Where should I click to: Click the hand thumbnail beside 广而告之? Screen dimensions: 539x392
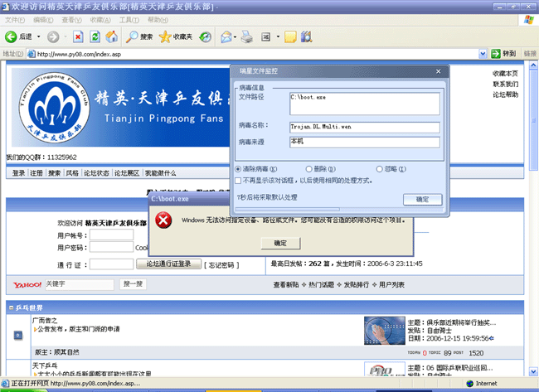click(x=385, y=331)
